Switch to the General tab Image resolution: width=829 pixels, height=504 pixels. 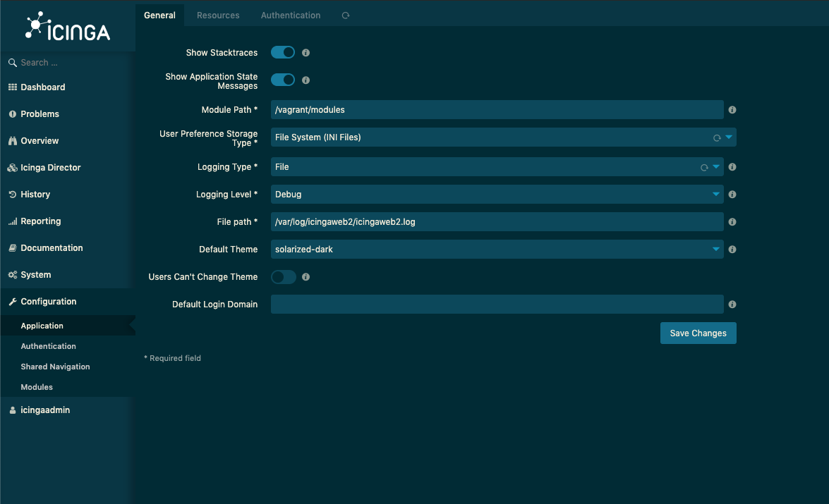[x=159, y=16]
